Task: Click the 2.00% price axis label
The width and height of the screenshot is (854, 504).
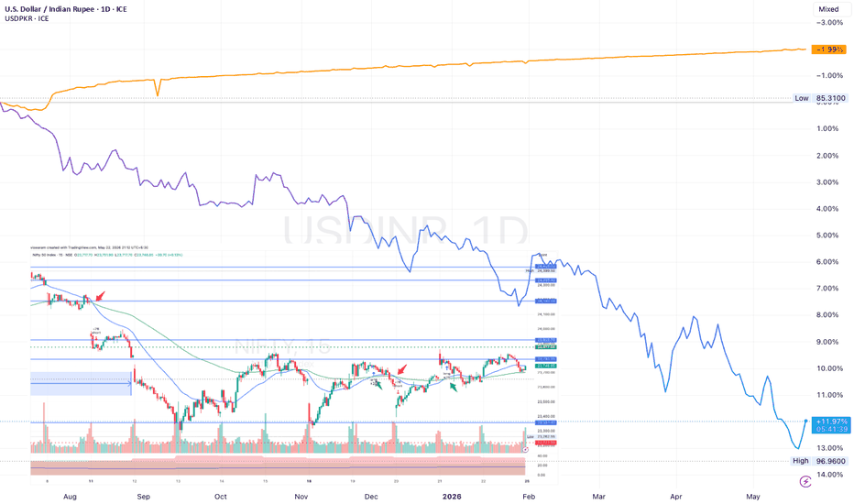Action: (827, 155)
